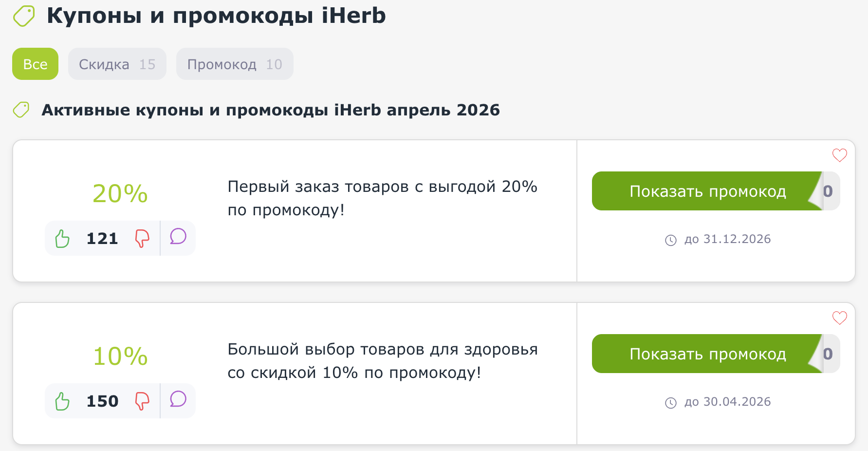Click the 20% coupon description text
Image resolution: width=868 pixels, height=451 pixels.
[x=382, y=198]
